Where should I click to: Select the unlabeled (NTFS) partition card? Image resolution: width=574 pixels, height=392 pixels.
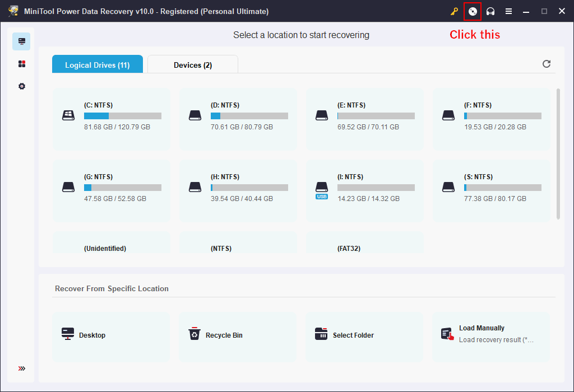pyautogui.click(x=238, y=242)
